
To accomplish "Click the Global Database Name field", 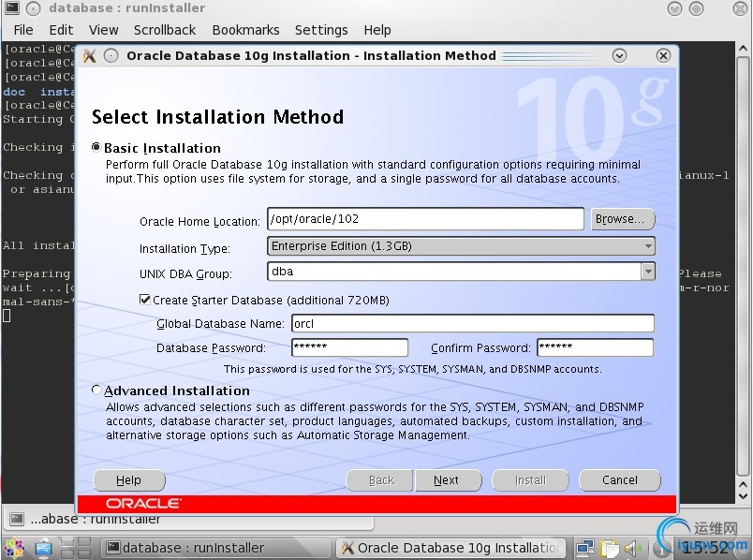I will (x=473, y=323).
